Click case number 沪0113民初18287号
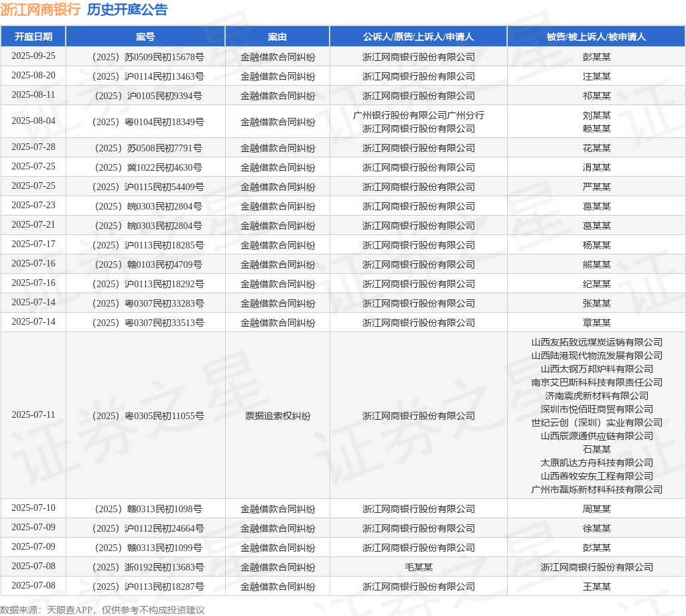Viewport: 686px width, 616px height. pos(148,587)
